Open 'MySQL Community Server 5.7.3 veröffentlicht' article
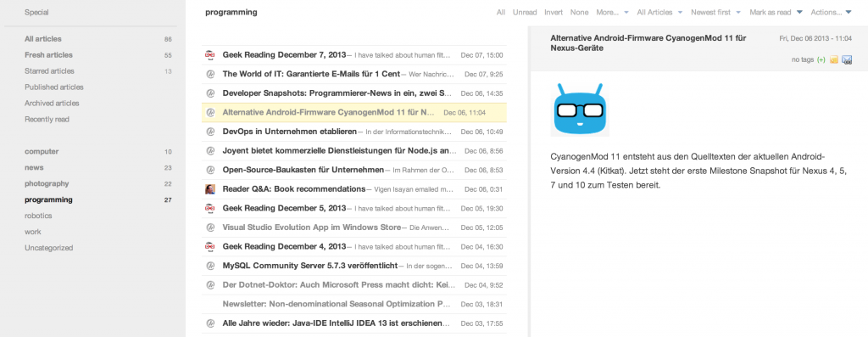This screenshot has height=337, width=868. click(x=310, y=266)
